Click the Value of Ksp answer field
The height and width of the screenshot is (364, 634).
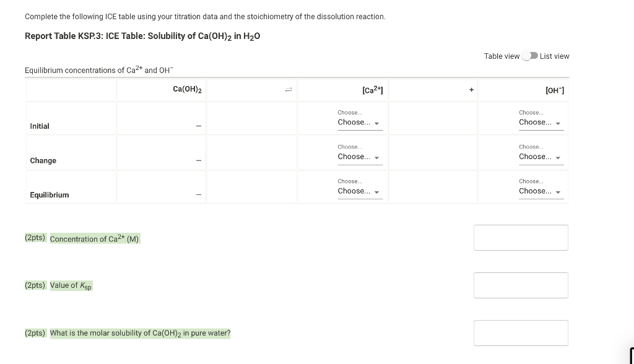pyautogui.click(x=521, y=285)
